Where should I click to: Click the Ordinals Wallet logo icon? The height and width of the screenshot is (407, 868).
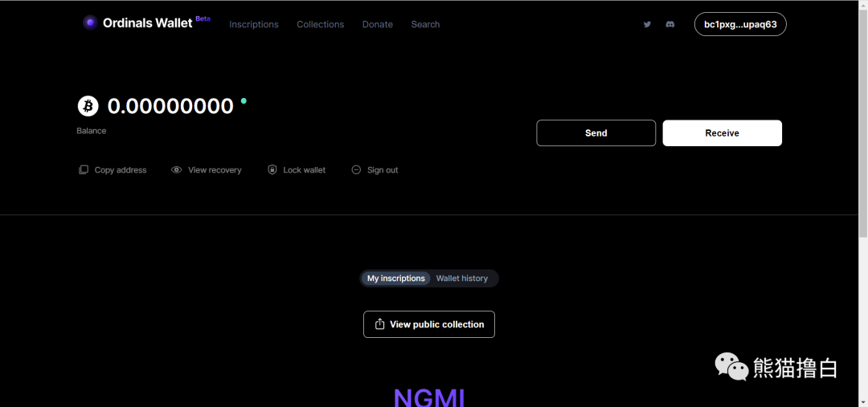tap(90, 22)
